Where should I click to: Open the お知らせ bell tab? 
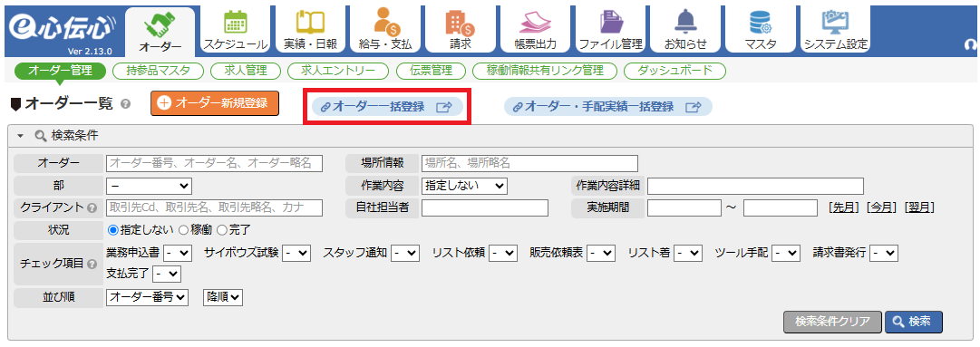pyautogui.click(x=685, y=30)
